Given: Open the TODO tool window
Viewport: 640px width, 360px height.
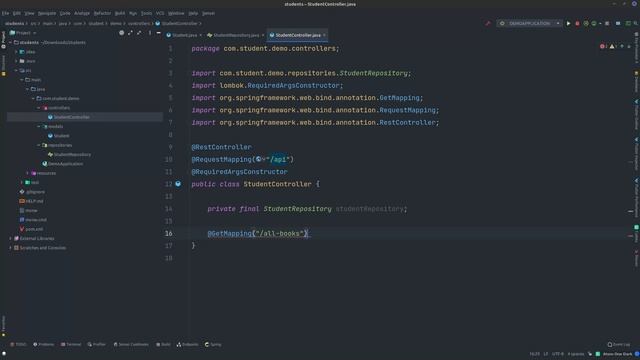Looking at the screenshot, I should point(18,344).
